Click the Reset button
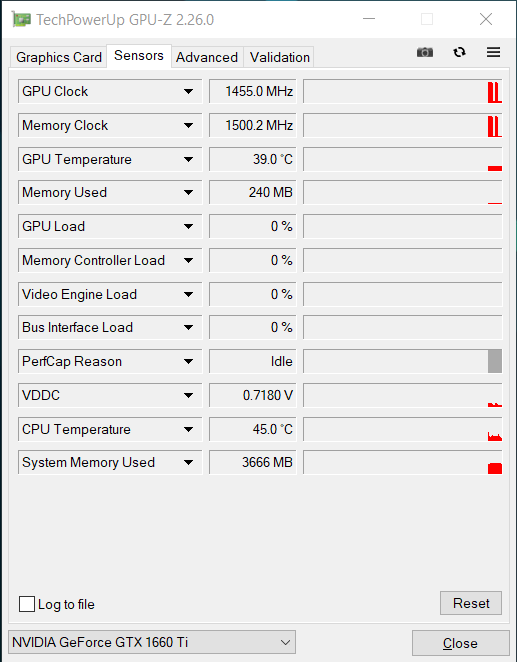Image resolution: width=517 pixels, height=662 pixels. coord(471,603)
